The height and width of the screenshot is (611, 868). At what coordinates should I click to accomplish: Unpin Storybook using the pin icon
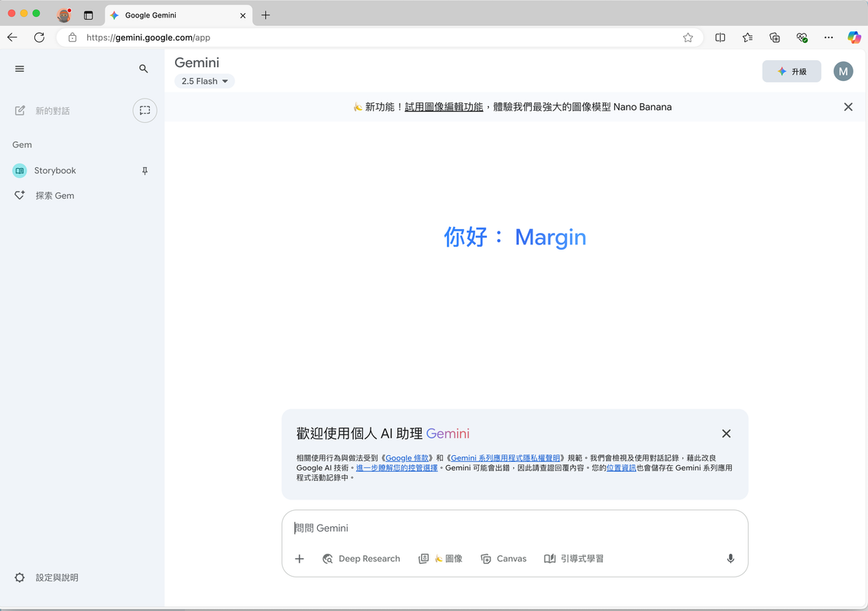145,171
